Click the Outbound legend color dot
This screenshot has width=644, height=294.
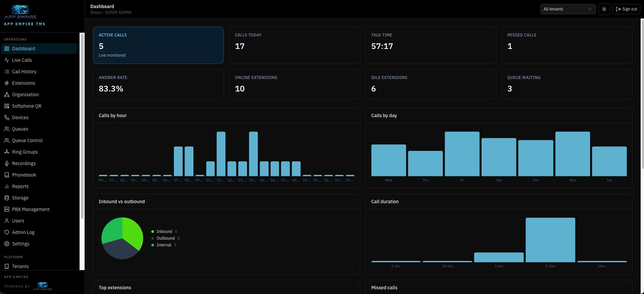tap(153, 238)
